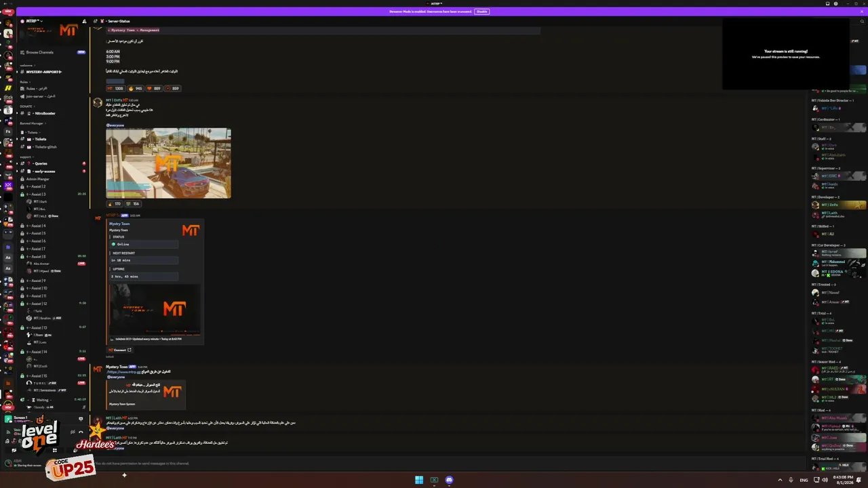Viewport: 868px width, 488px height.
Task: Click the taskbar microphone tray icon
Action: tap(790, 480)
